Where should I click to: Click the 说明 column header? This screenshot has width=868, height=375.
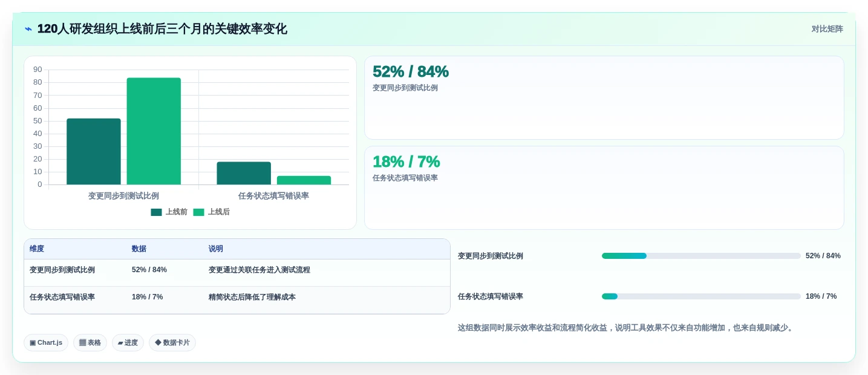coord(216,249)
